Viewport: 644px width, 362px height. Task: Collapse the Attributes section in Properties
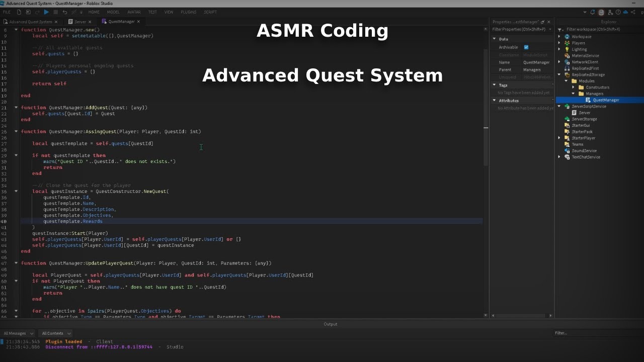coord(494,101)
